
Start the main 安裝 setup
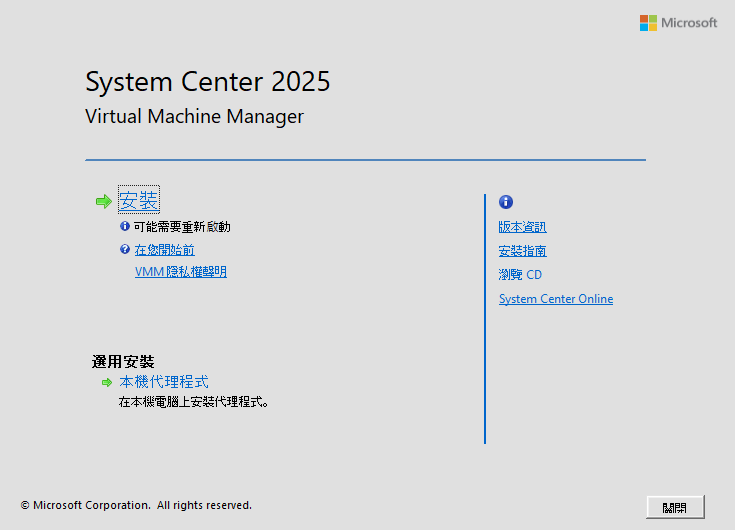tap(139, 201)
